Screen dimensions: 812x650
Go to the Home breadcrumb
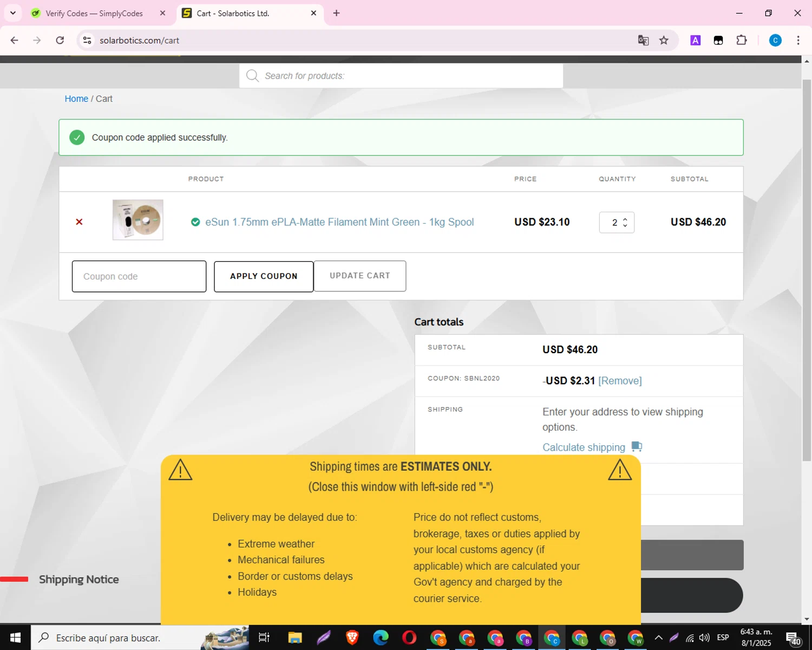point(76,99)
